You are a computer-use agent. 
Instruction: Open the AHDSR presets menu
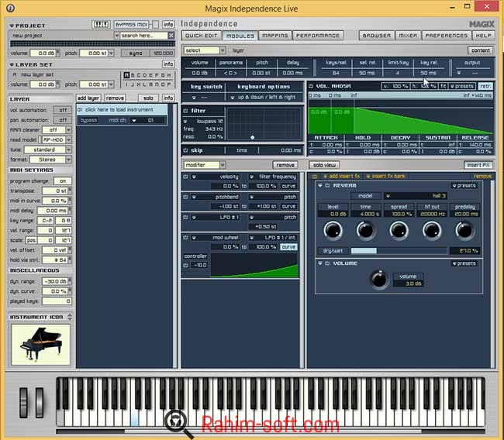pos(462,86)
